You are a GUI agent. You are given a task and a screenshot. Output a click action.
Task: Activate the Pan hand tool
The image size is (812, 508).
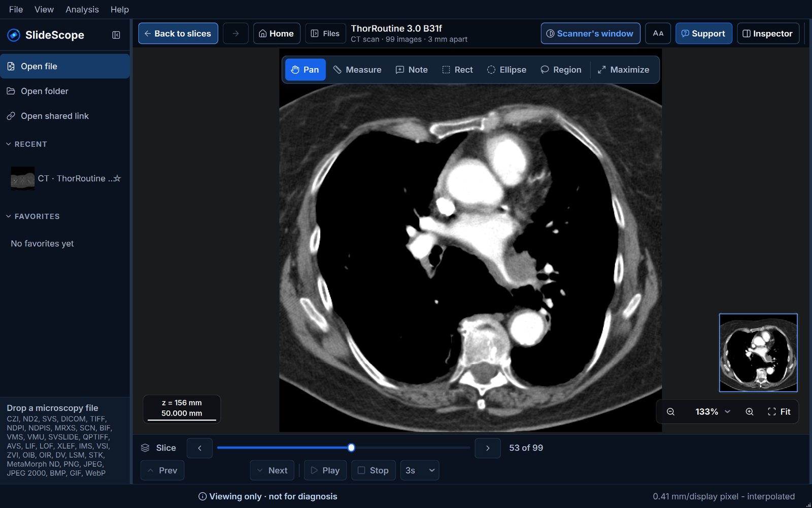pos(305,70)
